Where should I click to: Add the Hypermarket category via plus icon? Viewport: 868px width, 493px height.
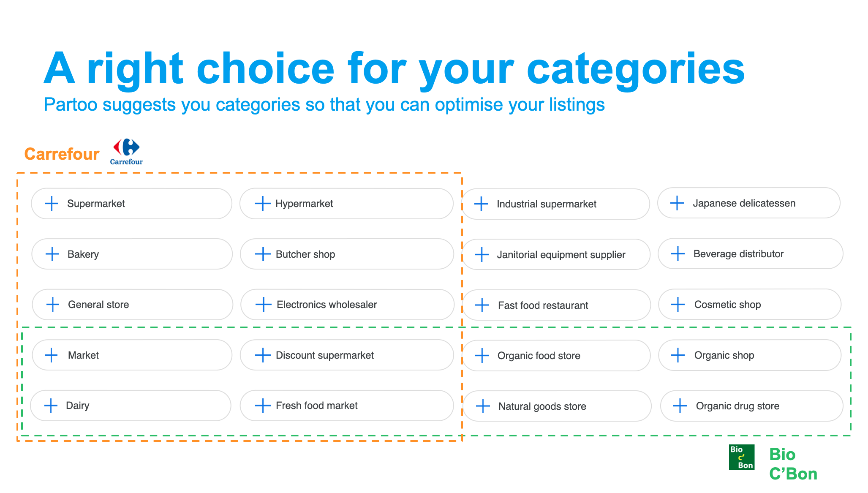[x=262, y=203]
